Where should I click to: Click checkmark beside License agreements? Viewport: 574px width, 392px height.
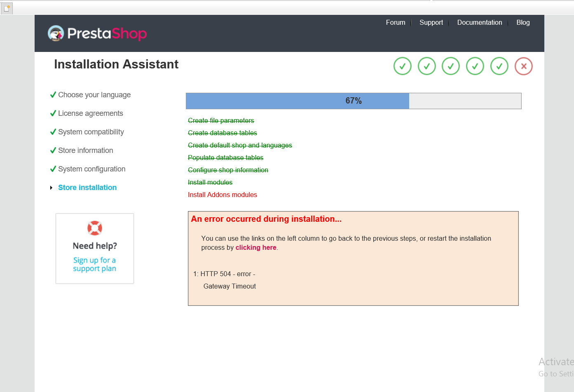point(53,113)
